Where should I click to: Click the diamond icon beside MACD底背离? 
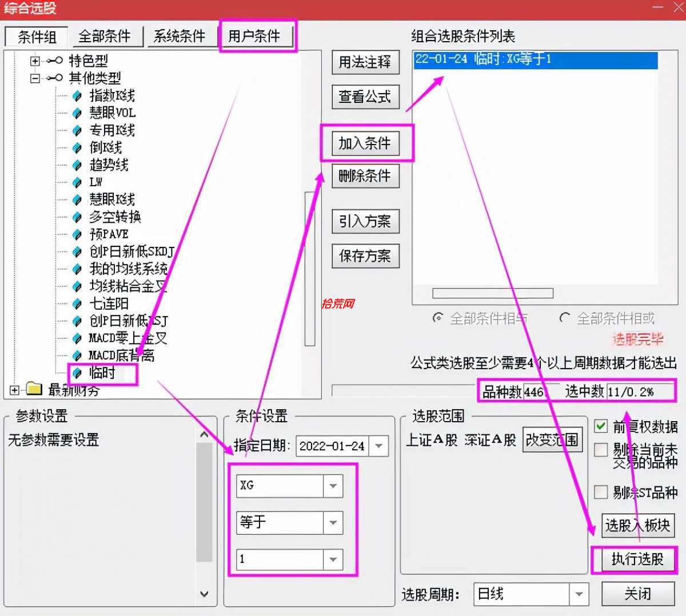pyautogui.click(x=77, y=356)
